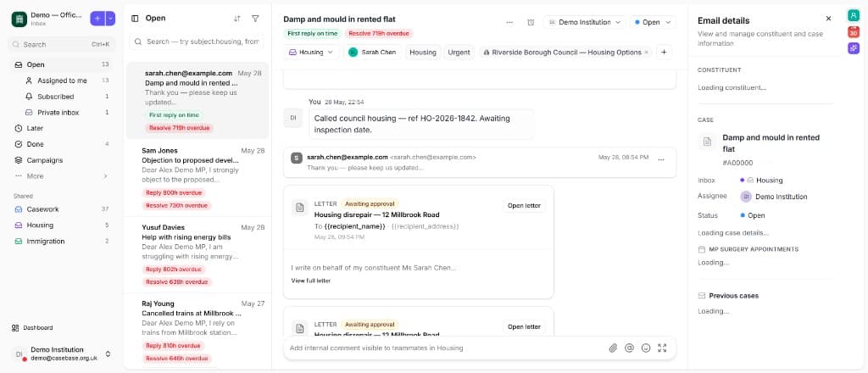
Task: Expand the comment box fullscreen icon
Action: (x=662, y=348)
